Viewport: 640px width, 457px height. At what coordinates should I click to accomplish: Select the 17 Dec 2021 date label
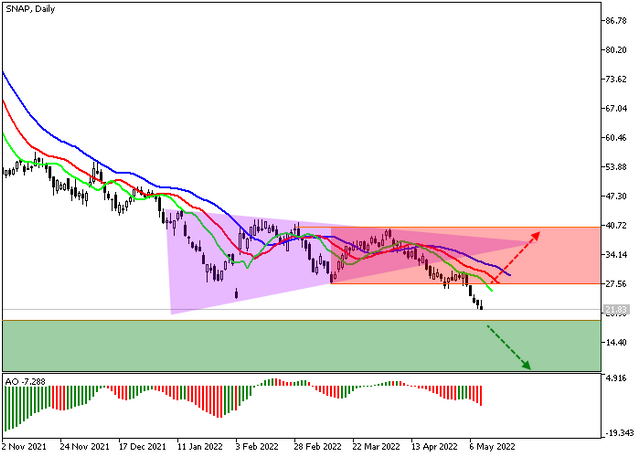click(x=142, y=446)
